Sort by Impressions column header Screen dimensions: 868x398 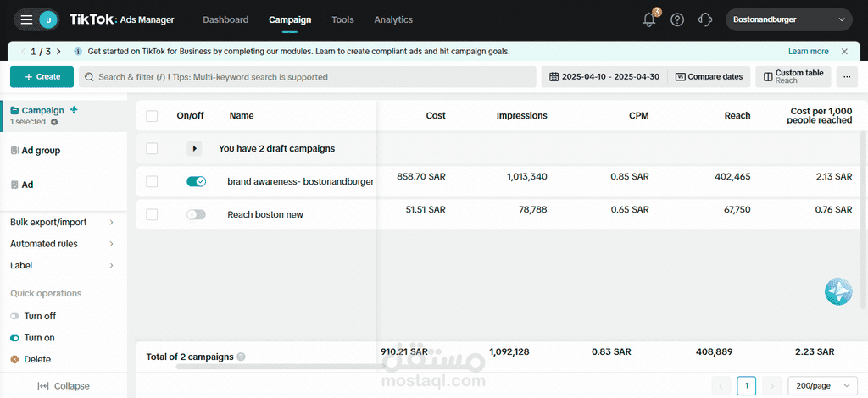(x=521, y=115)
